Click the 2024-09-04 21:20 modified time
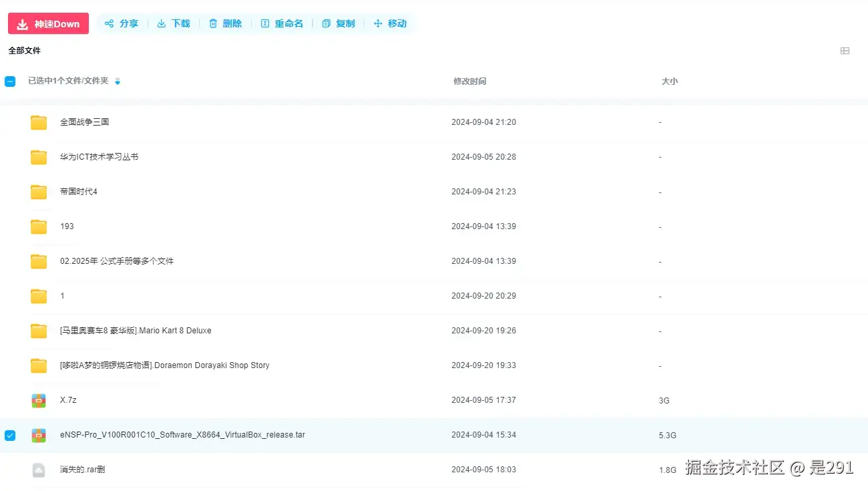868x491 pixels. (483, 122)
